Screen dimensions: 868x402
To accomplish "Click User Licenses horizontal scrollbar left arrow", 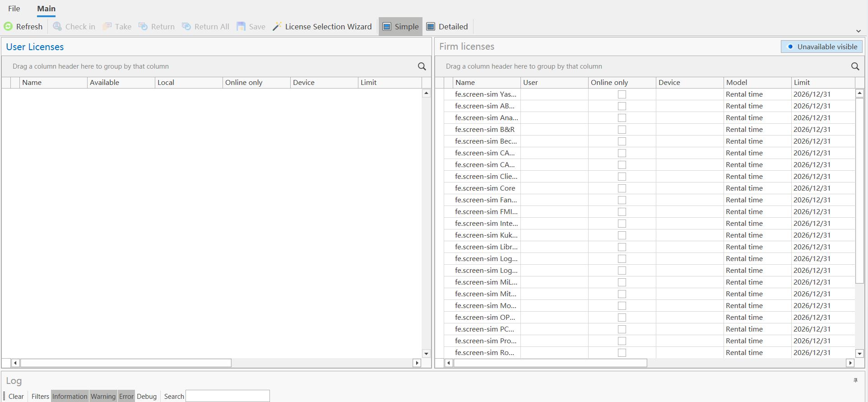I will [15, 363].
